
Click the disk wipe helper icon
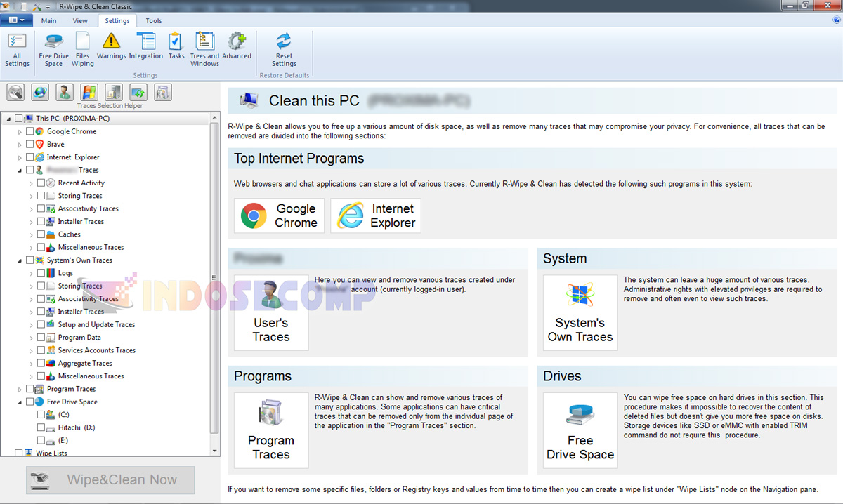[x=16, y=92]
